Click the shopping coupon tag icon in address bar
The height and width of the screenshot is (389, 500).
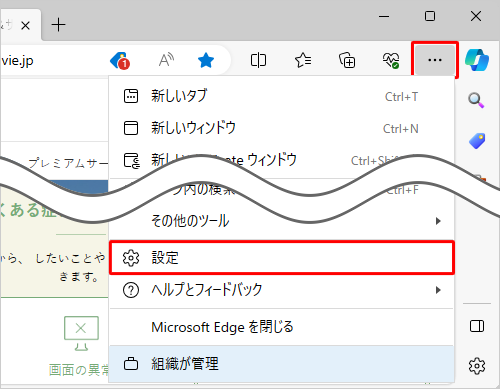pos(120,60)
